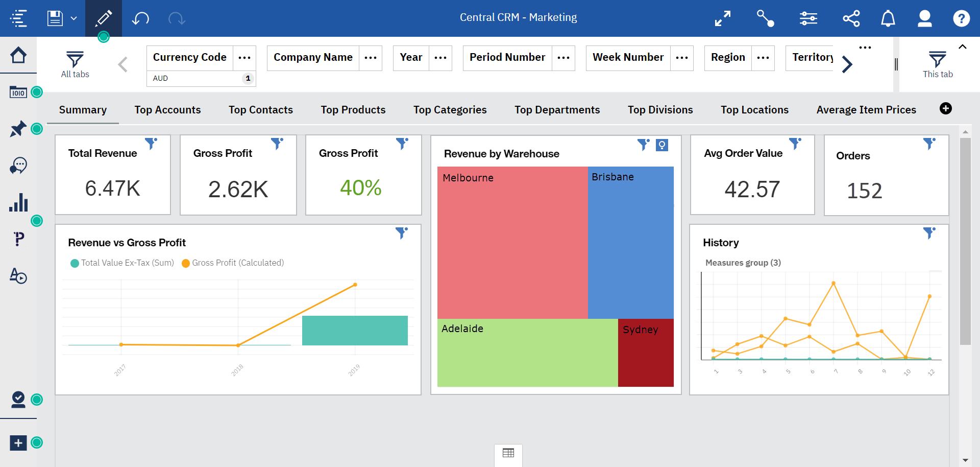Switch to the Top Products tab

click(x=353, y=109)
